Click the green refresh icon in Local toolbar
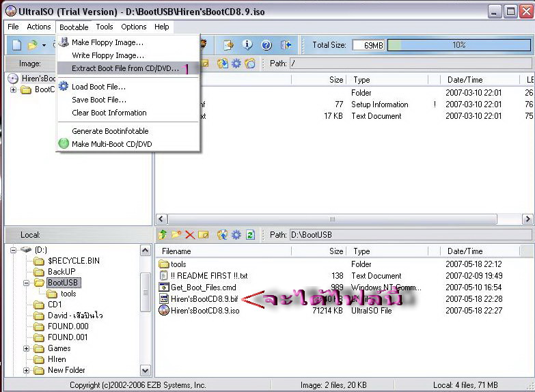The height and width of the screenshot is (392, 535). tap(250, 235)
